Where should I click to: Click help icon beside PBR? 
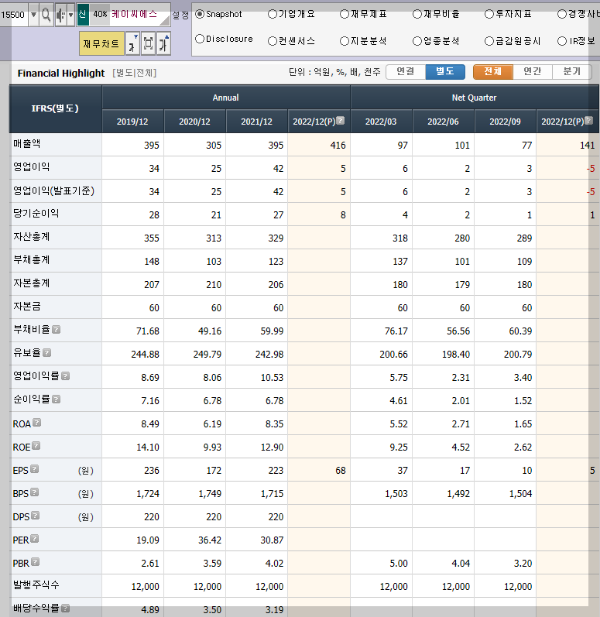pyautogui.click(x=35, y=562)
